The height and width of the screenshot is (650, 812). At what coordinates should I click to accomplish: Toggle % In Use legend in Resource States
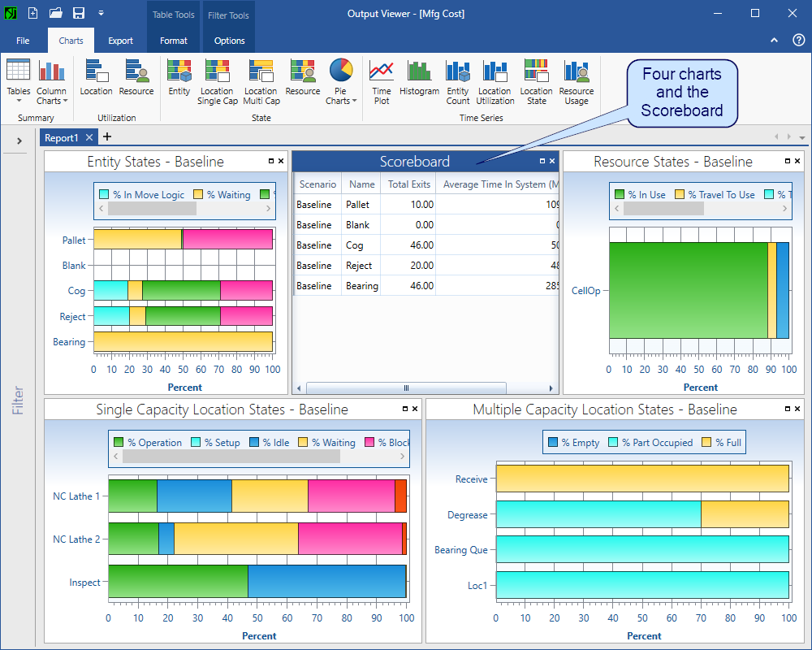(641, 195)
